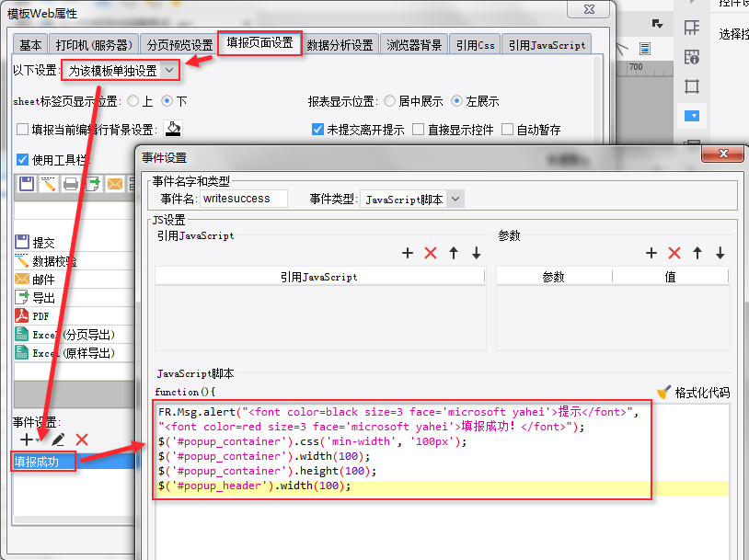Move parameter up with the arrow icon
The image size is (749, 560).
[x=697, y=253]
